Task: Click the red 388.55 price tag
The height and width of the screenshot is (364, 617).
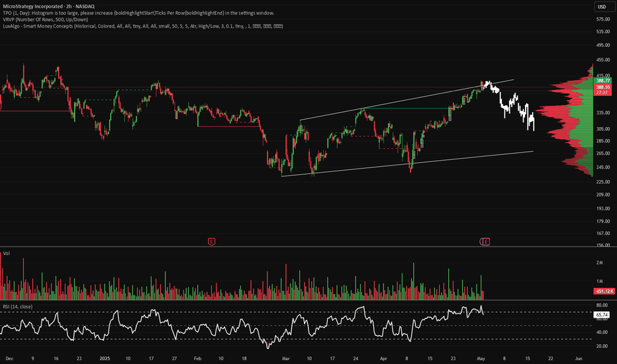Action: click(602, 87)
